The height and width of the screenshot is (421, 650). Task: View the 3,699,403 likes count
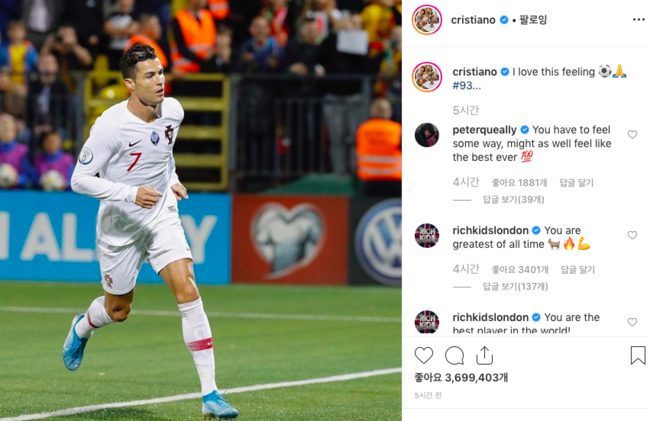pos(461,377)
